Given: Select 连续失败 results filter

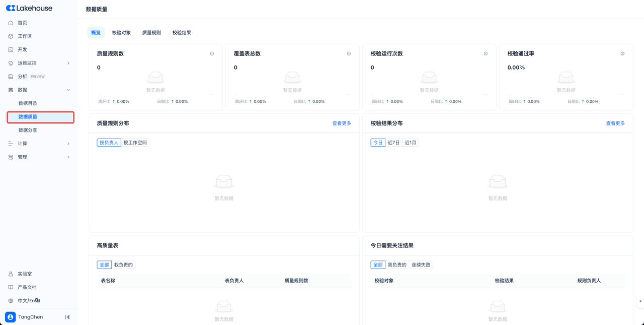Looking at the screenshot, I should (x=421, y=265).
